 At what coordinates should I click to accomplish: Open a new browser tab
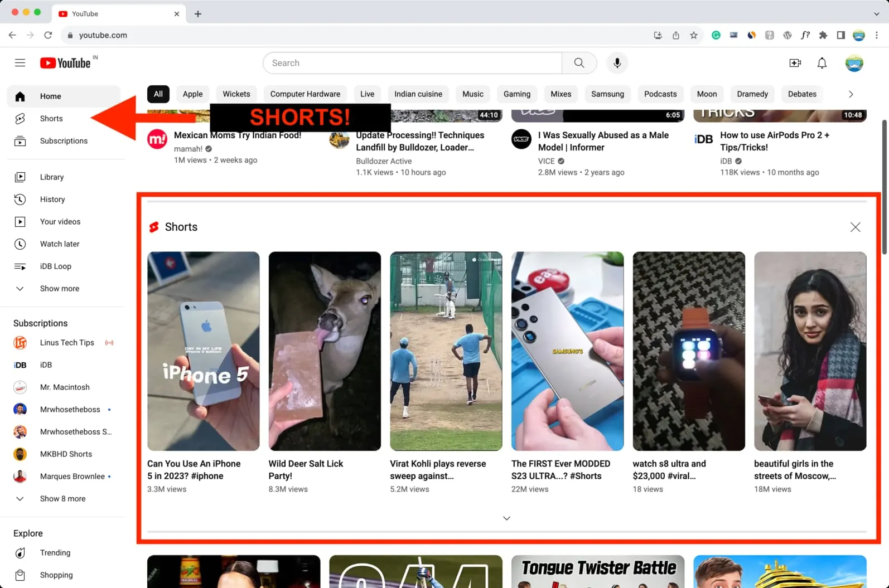point(198,13)
